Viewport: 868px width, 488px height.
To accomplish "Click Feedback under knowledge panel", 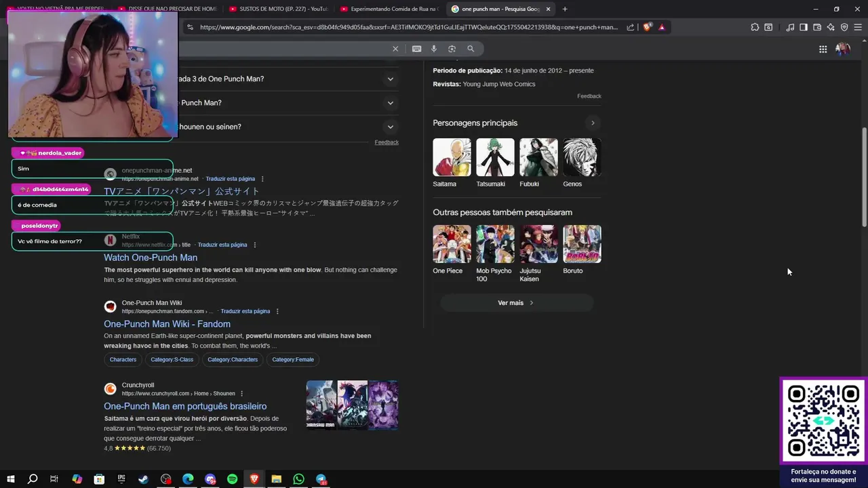I will (x=589, y=96).
